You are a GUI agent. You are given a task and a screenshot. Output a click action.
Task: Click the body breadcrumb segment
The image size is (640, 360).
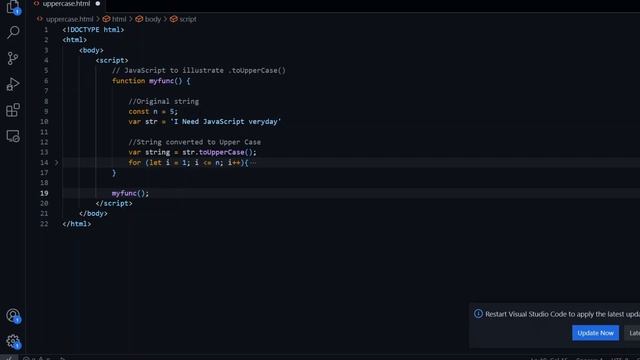point(153,19)
